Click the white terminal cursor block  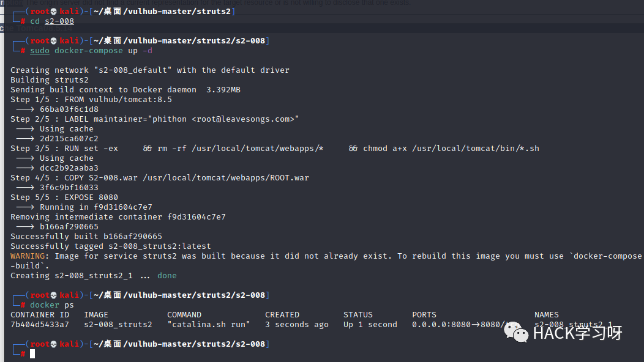[32, 354]
